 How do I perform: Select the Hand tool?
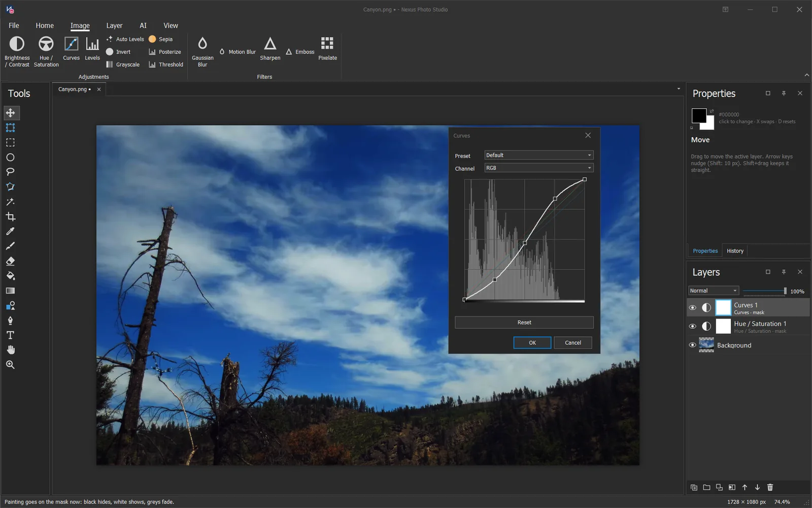point(10,350)
